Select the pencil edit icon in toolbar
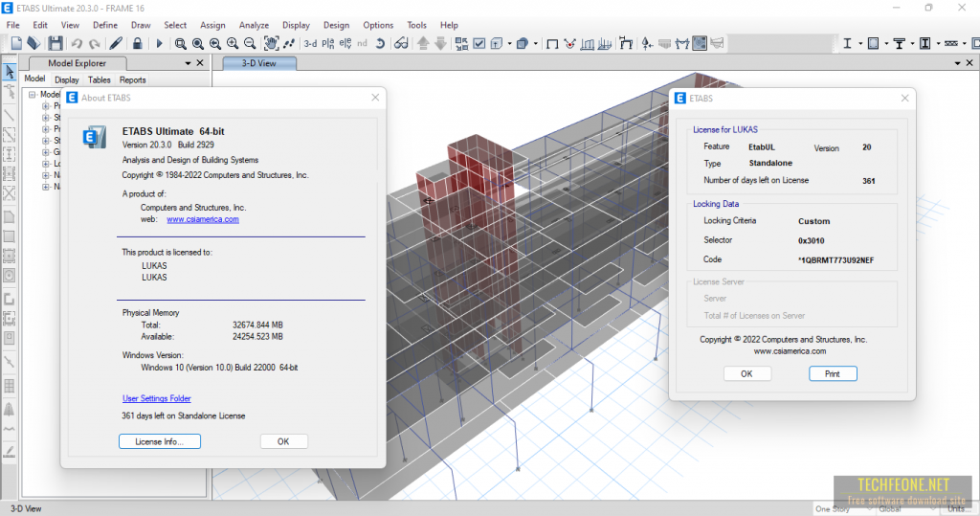The height and width of the screenshot is (516, 980). [x=116, y=43]
